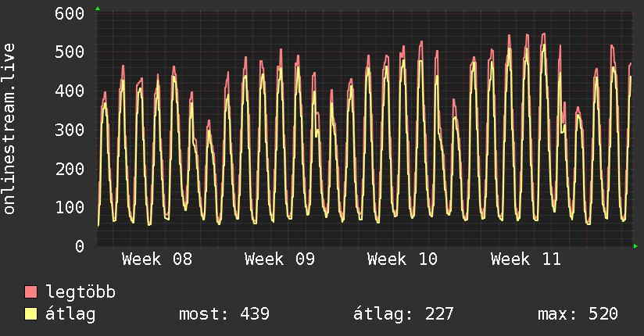
Task: Click the legtöbb legend text
Action: 81,292
